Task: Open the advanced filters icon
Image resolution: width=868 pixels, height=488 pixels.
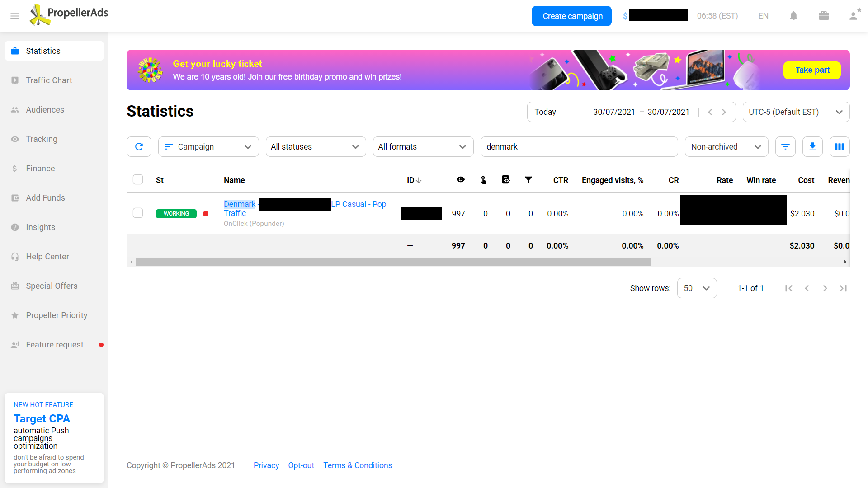Action: (x=785, y=147)
